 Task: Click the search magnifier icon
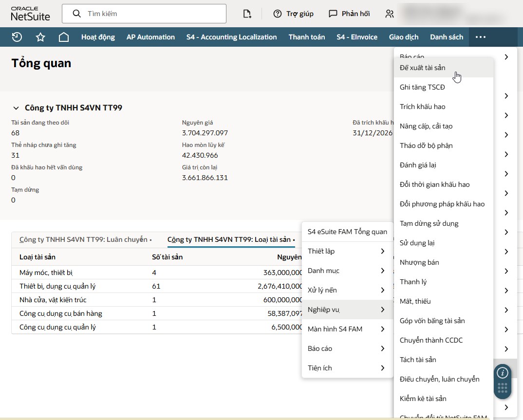click(77, 14)
